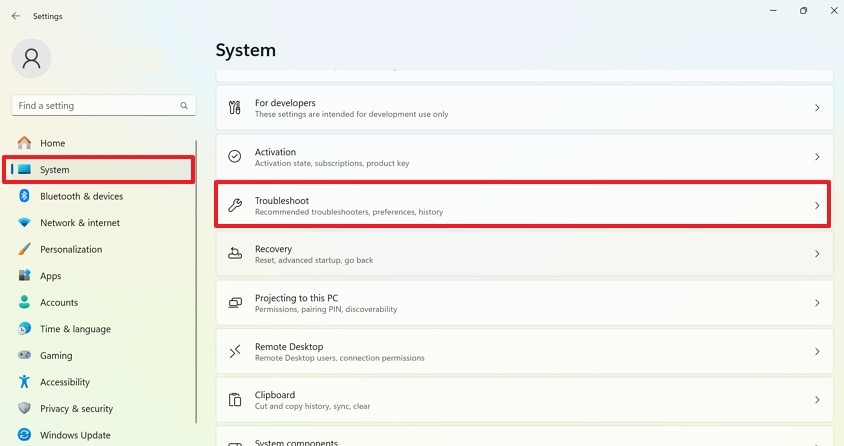Open Personalization section
844x446 pixels.
100,249
